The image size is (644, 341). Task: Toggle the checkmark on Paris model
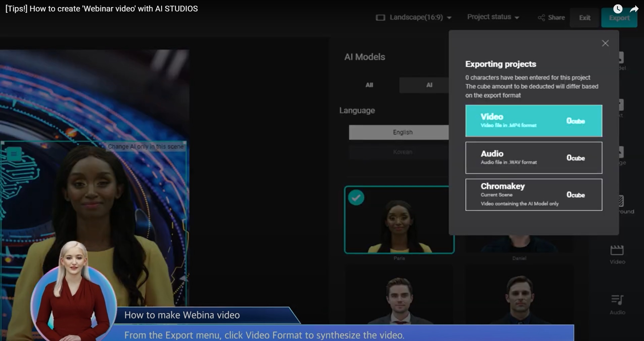[x=356, y=198]
